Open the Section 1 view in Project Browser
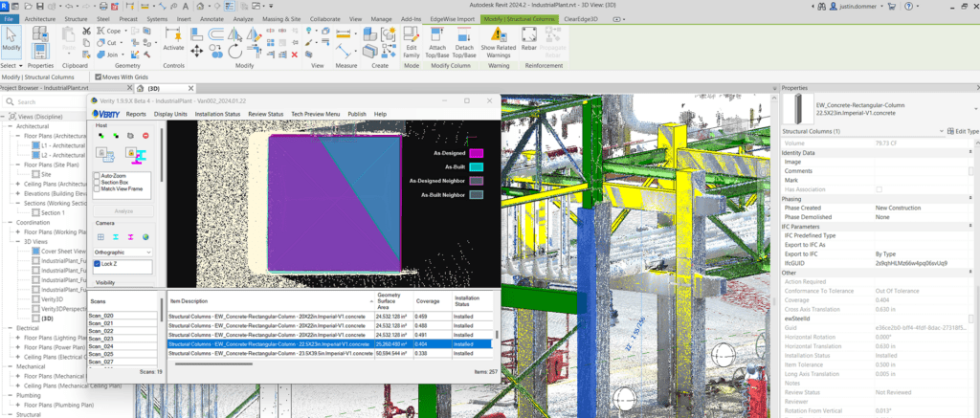The width and height of the screenshot is (980, 418). pos(53,212)
